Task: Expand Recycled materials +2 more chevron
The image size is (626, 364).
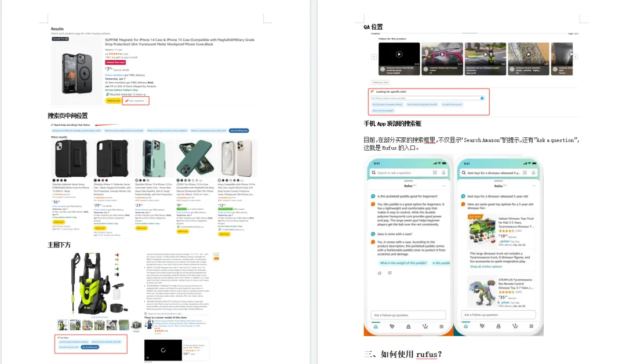Action: click(144, 94)
